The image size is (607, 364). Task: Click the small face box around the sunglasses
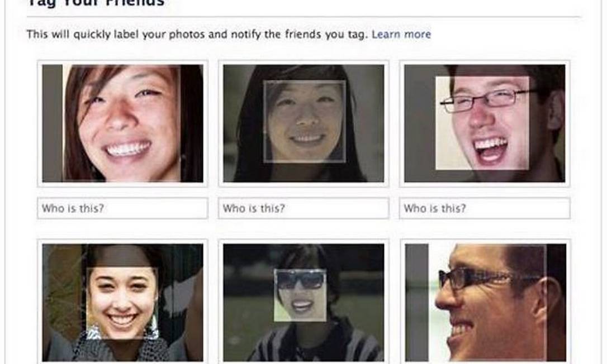300,295
